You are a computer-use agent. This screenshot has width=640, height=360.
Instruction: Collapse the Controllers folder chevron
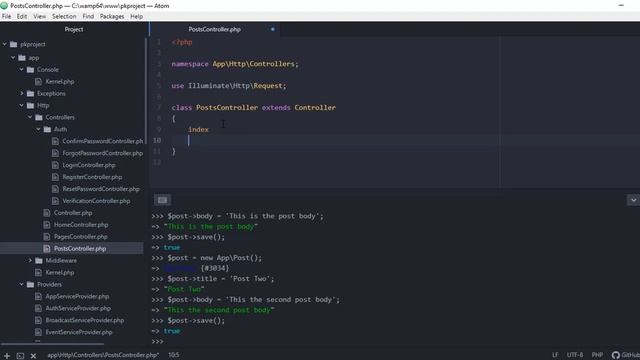(x=30, y=117)
